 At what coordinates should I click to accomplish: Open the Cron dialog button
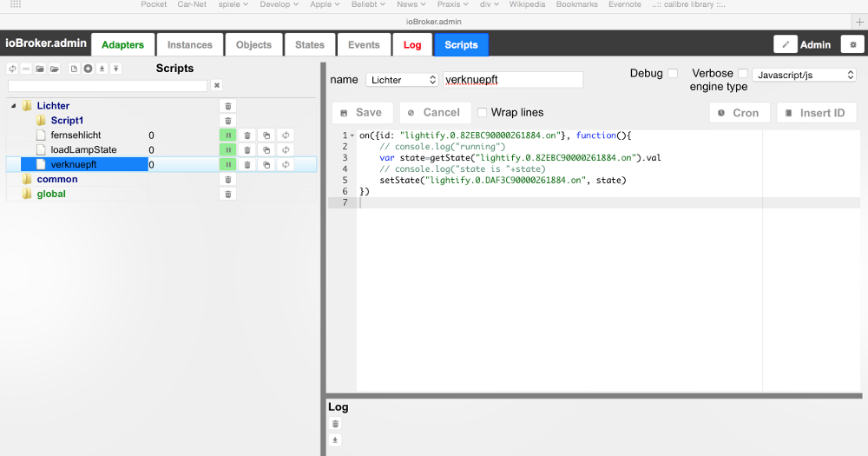pyautogui.click(x=739, y=112)
